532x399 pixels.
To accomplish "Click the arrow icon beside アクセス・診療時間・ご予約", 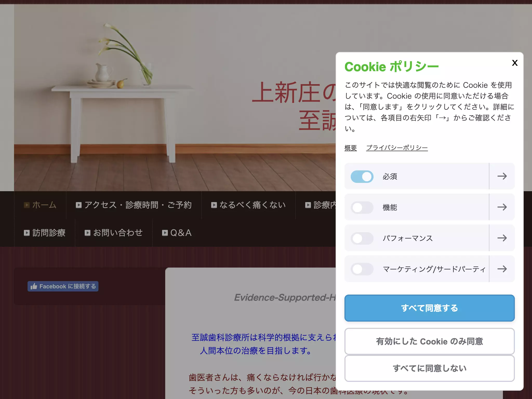I will (79, 205).
